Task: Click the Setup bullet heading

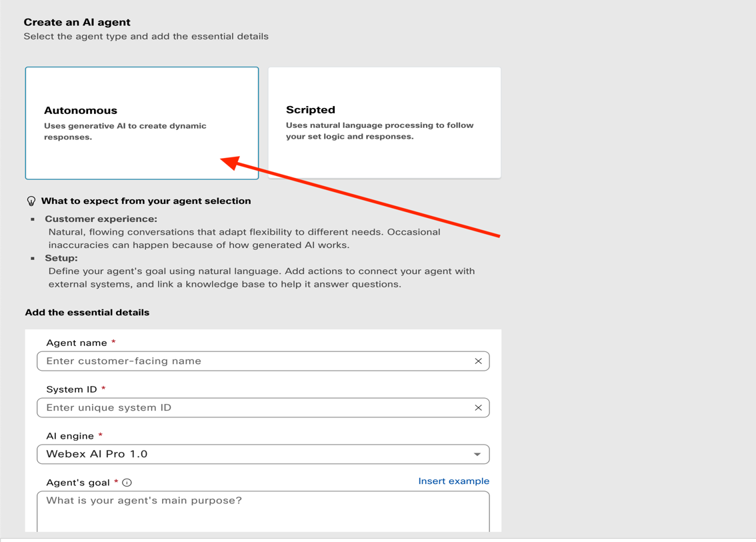Action: pyautogui.click(x=61, y=258)
